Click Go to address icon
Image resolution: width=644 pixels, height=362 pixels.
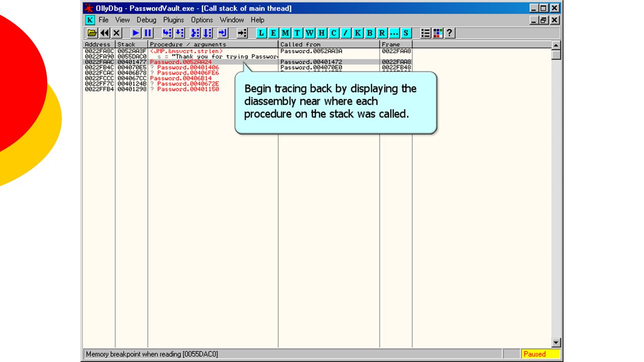pyautogui.click(x=243, y=33)
